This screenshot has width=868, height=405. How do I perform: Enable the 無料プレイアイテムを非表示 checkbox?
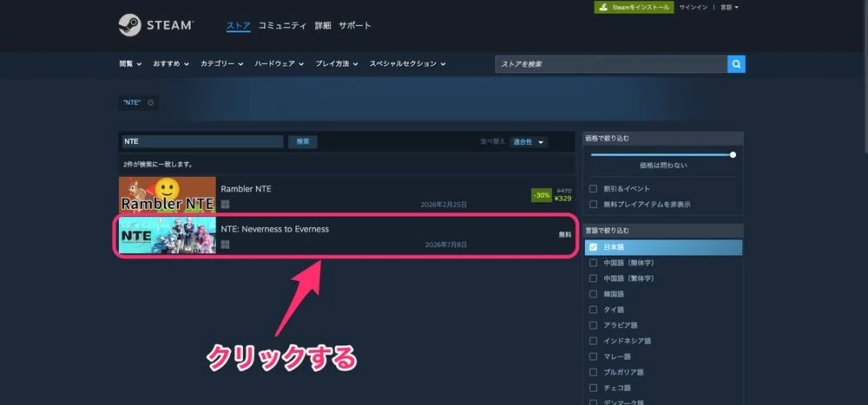coord(594,204)
